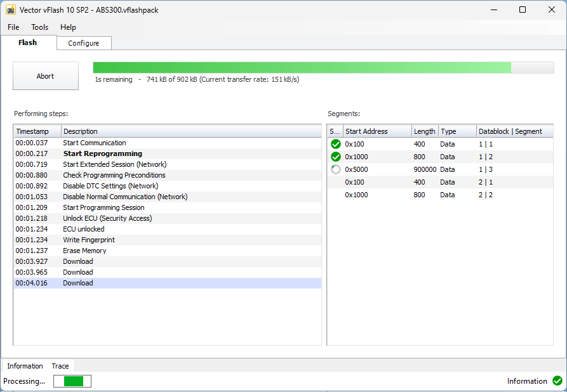The width and height of the screenshot is (567, 392).
Task: Select Disable DTC Settings (Network) step
Action: [x=168, y=186]
